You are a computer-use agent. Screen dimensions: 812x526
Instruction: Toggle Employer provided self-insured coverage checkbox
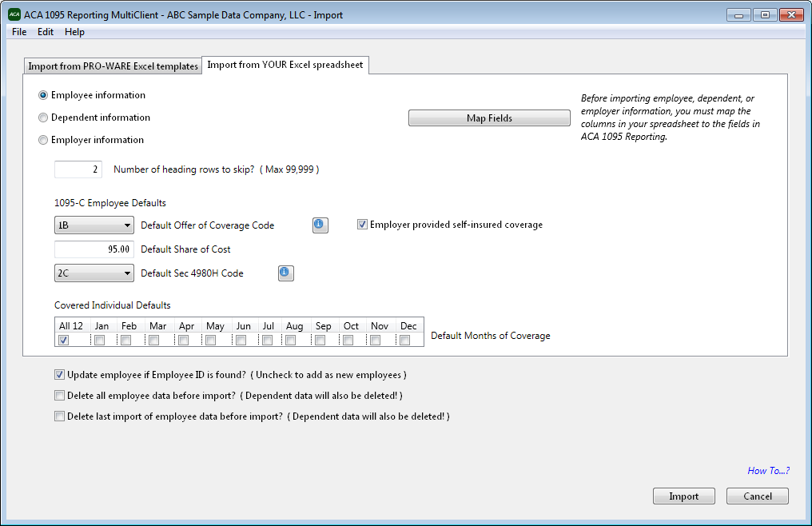tap(362, 225)
